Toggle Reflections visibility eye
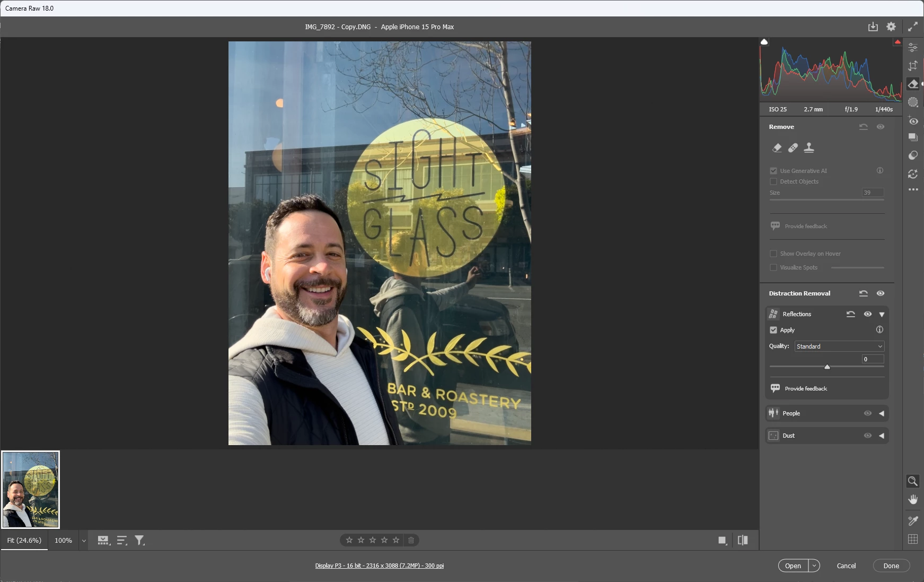The height and width of the screenshot is (582, 924). pos(868,314)
